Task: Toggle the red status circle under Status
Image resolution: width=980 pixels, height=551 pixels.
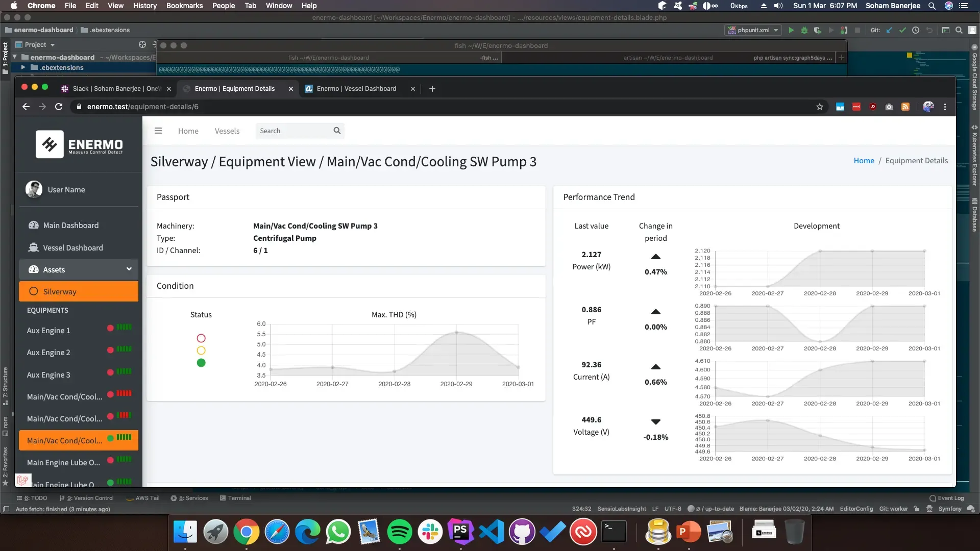Action: pyautogui.click(x=201, y=338)
